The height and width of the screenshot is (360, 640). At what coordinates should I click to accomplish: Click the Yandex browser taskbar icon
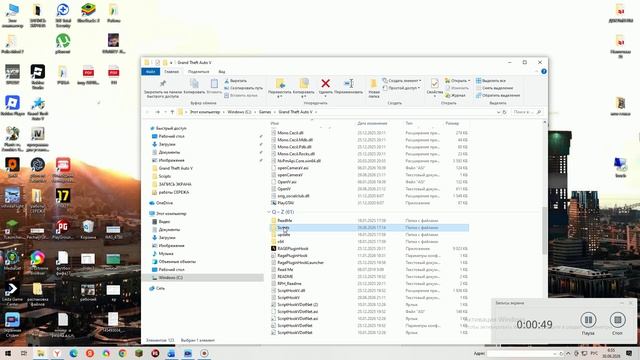point(57,353)
